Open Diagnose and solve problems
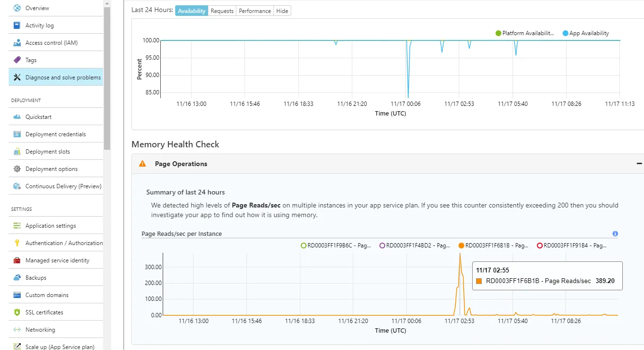Image resolution: width=644 pixels, height=350 pixels. pyautogui.click(x=56, y=77)
